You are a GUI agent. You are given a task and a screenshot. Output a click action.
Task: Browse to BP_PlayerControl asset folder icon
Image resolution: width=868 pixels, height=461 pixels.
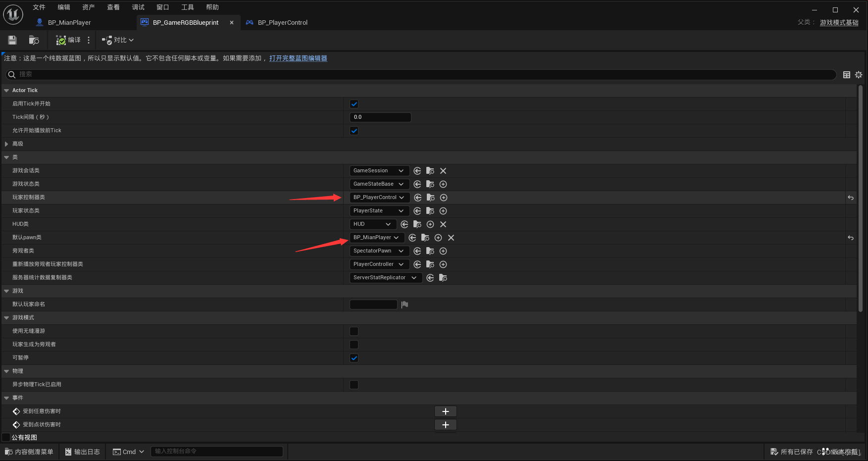tap(431, 198)
